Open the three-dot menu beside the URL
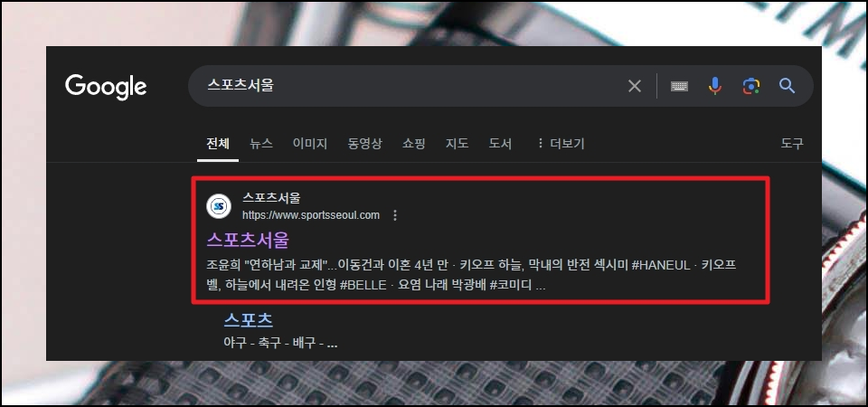868x407 pixels. (395, 215)
